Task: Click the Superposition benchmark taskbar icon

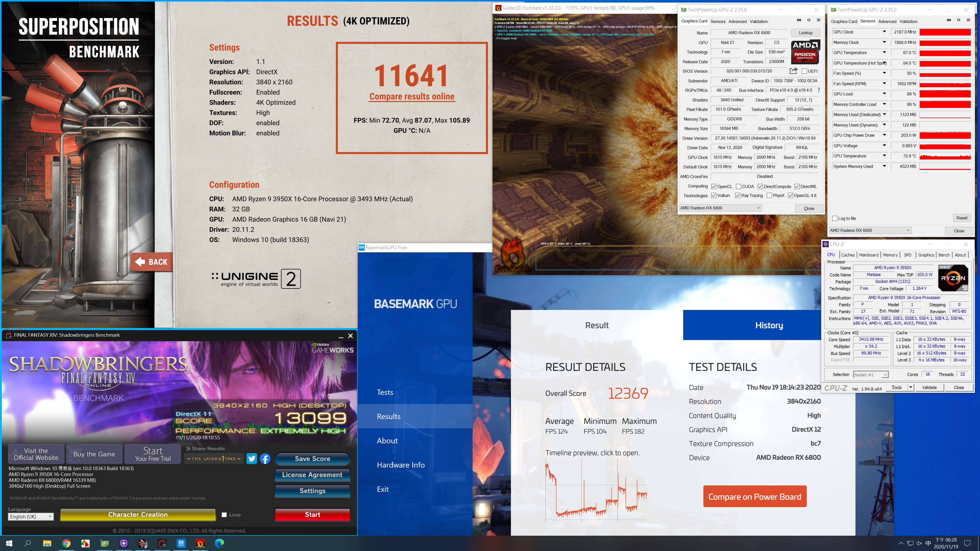Action: (143, 543)
